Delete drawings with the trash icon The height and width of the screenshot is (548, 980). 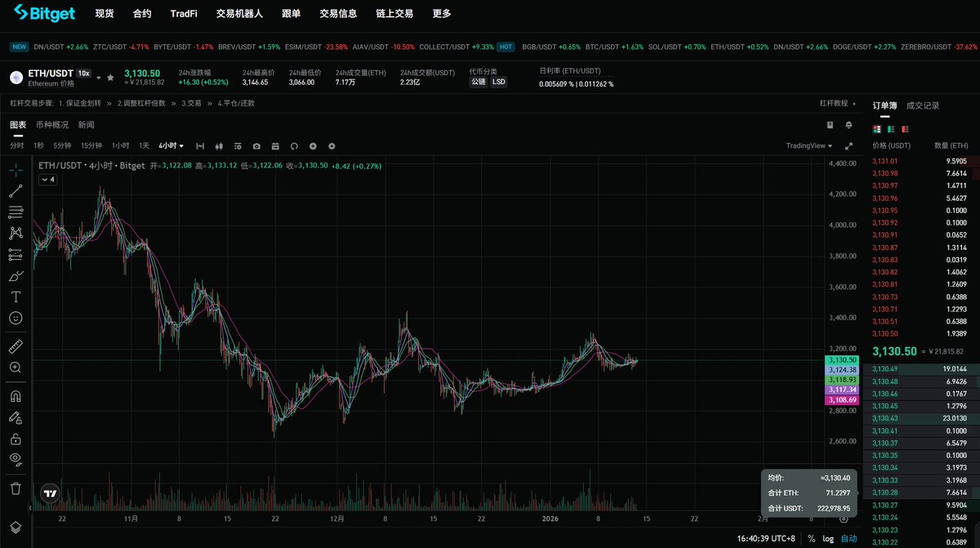16,488
